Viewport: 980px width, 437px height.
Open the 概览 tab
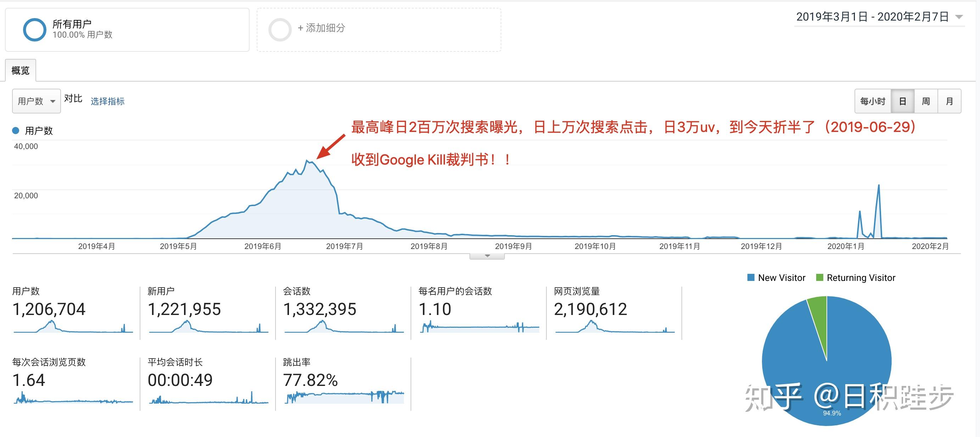pyautogui.click(x=21, y=71)
